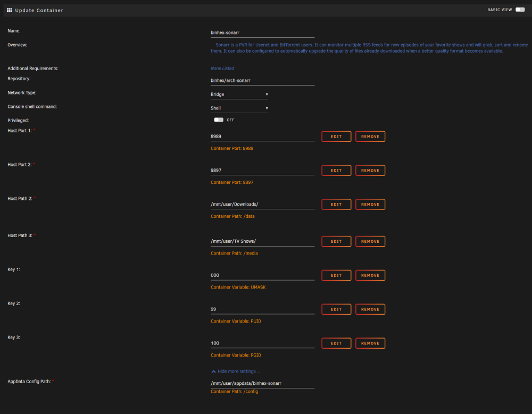Click the Key 2 field value 99
Image resolution: width=532 pixels, height=414 pixels.
click(x=262, y=309)
